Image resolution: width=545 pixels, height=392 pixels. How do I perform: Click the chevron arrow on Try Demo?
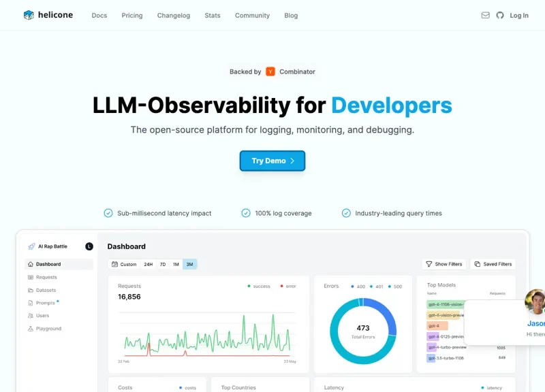click(292, 161)
